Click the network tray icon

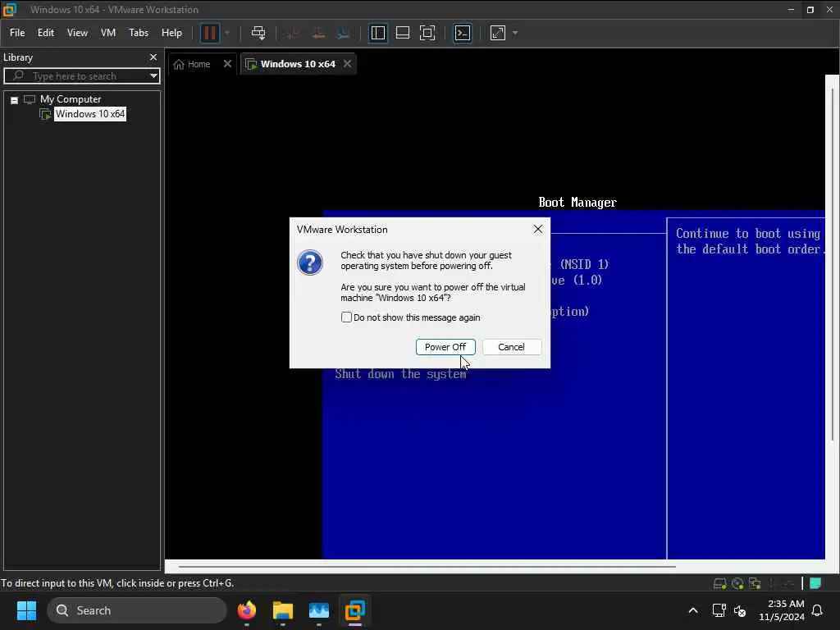719,610
